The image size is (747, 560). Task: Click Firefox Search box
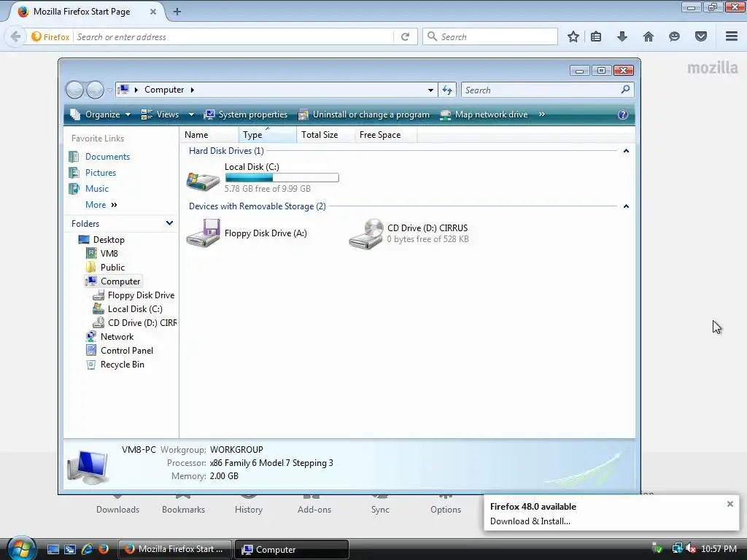click(x=489, y=36)
